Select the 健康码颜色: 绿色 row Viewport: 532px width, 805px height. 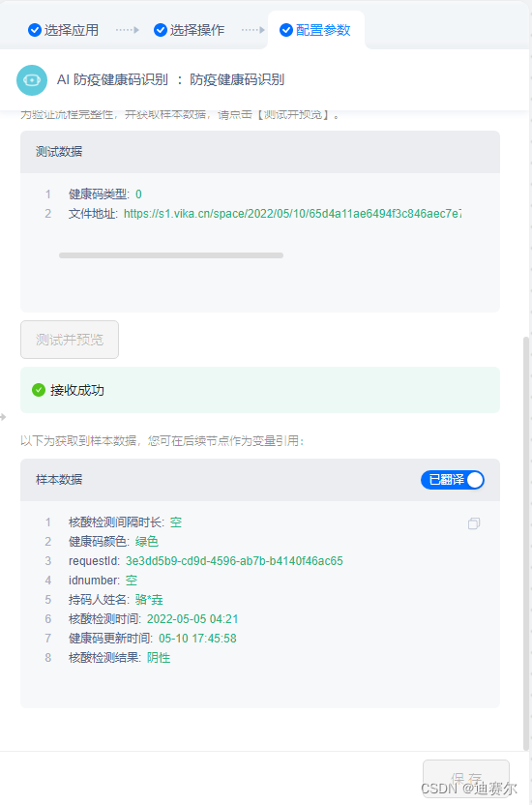tap(113, 542)
